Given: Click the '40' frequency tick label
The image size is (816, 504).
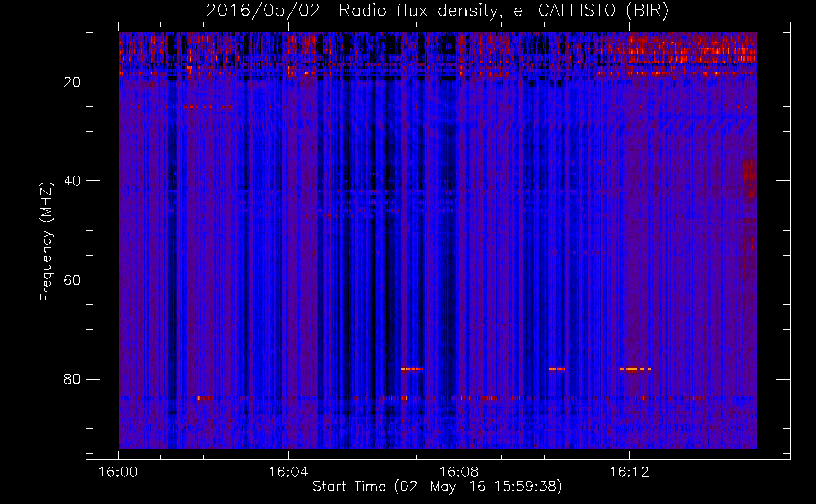Looking at the screenshot, I should pos(73,181).
